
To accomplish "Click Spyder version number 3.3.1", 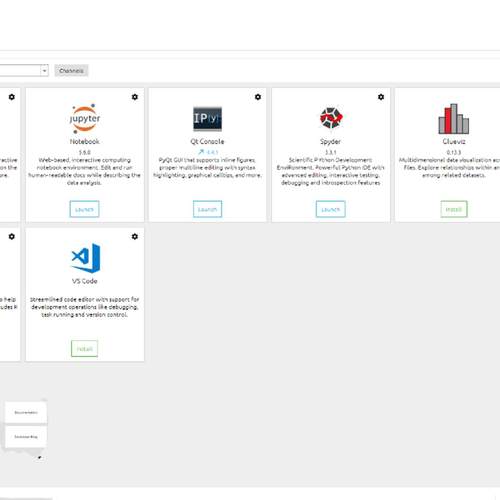I will tap(331, 153).
